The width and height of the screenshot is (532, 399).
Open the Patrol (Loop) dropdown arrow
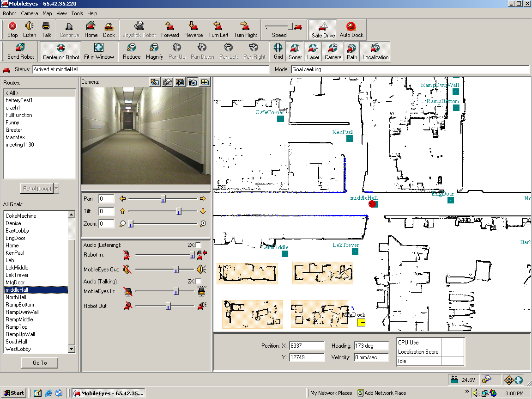[x=56, y=188]
